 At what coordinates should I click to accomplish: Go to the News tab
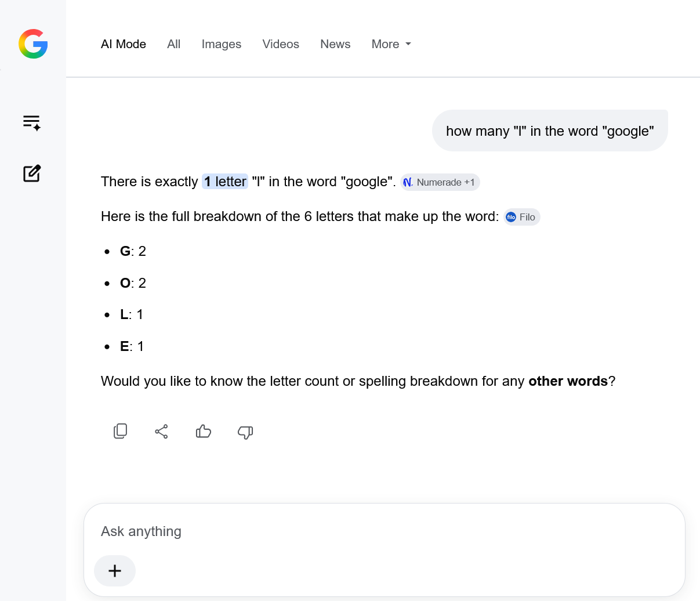coord(335,44)
